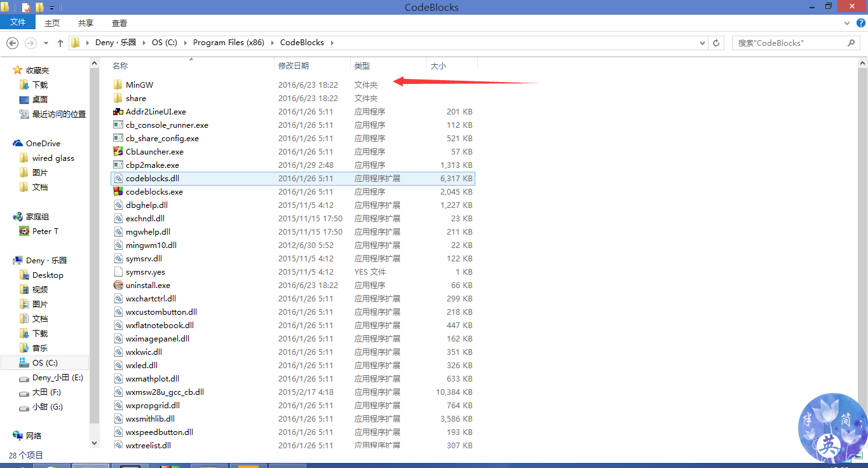This screenshot has height=468, width=868.
Task: Click the codeblocks.dll file icon
Action: tap(118, 178)
